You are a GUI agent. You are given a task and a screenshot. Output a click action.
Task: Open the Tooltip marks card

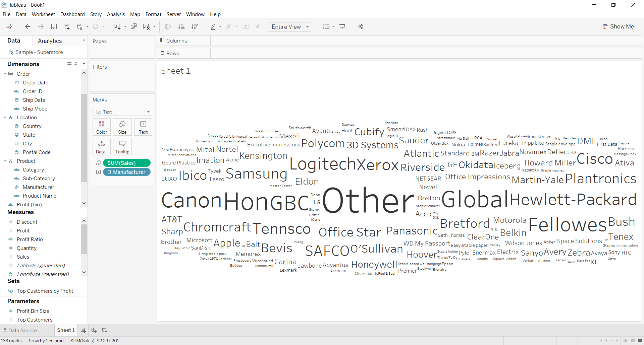(x=122, y=147)
